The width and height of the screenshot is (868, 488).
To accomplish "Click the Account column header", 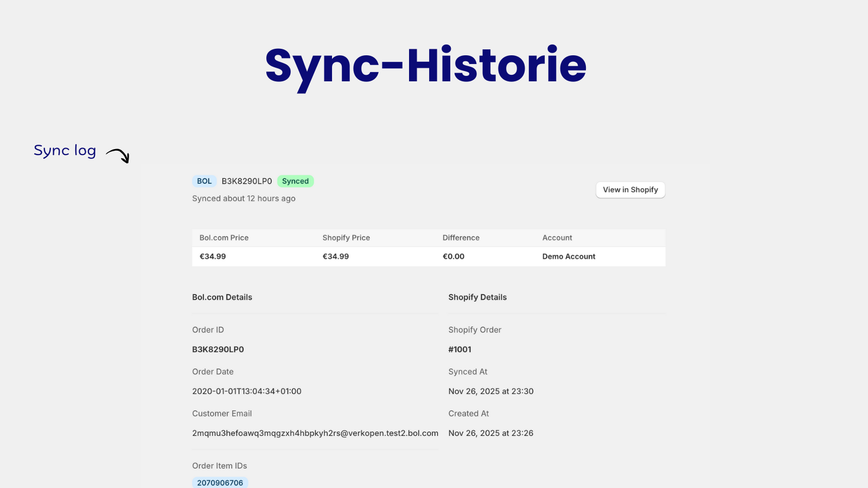I will tap(557, 238).
